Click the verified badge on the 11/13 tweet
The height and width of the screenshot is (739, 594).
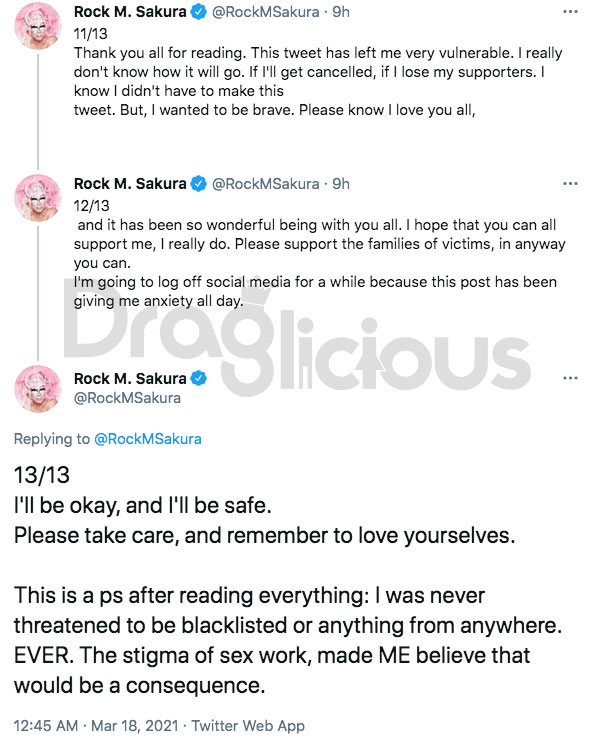(x=198, y=12)
